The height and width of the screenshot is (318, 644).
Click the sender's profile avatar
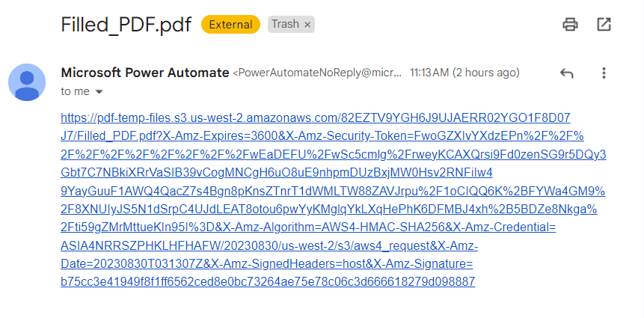26,82
